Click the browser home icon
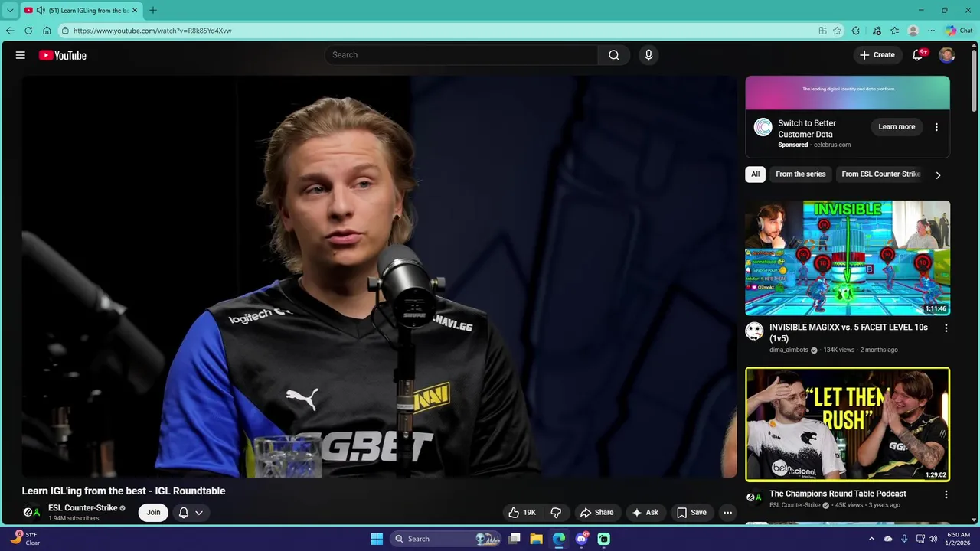The height and width of the screenshot is (551, 980). tap(47, 31)
